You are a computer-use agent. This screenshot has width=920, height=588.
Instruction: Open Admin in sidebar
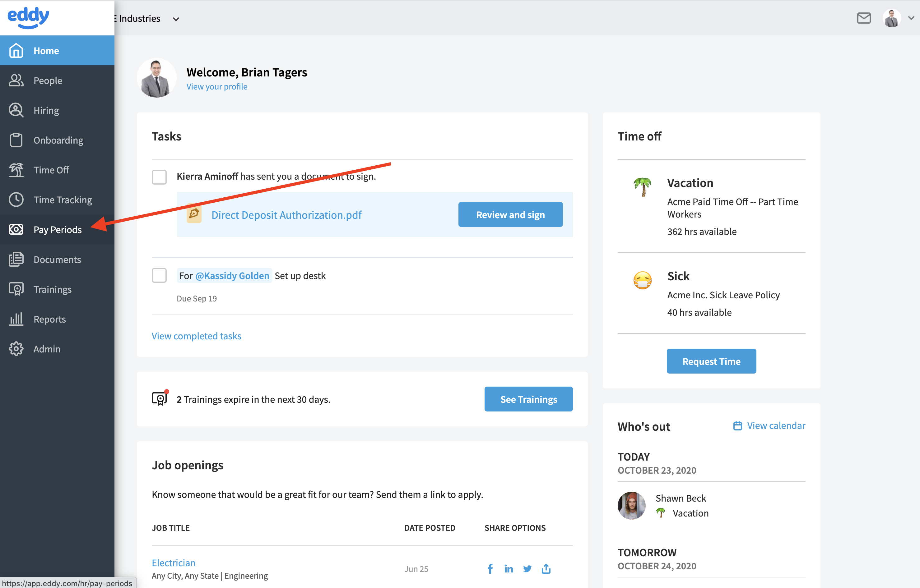(x=57, y=349)
